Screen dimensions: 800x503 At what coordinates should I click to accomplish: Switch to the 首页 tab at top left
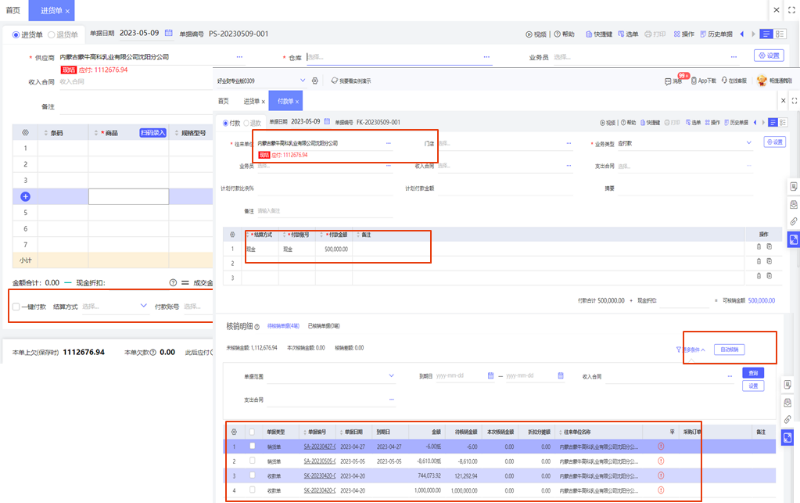point(13,9)
